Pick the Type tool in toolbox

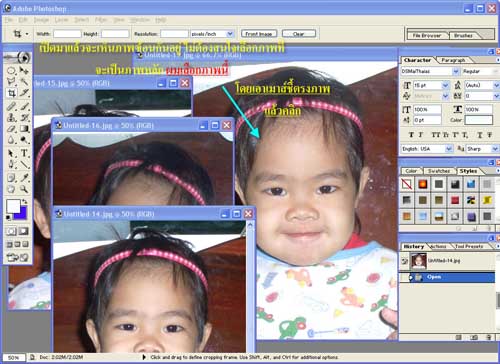click(x=24, y=153)
